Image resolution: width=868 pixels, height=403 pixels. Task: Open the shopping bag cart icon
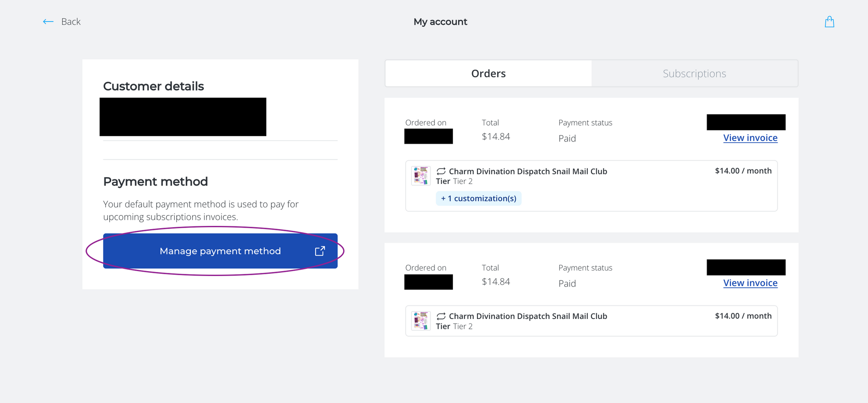(x=829, y=22)
